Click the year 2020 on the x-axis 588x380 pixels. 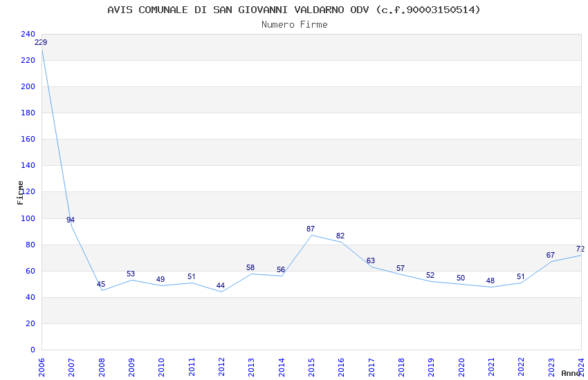pos(461,368)
